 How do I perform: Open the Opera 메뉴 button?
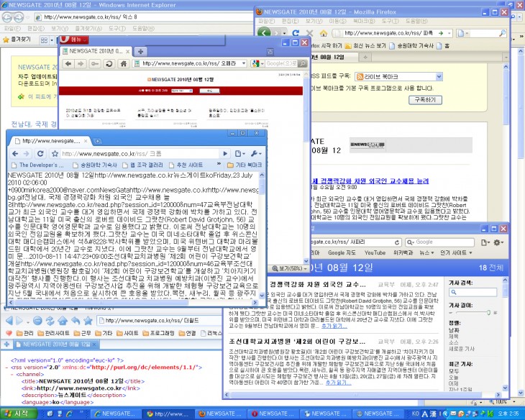pos(74,40)
